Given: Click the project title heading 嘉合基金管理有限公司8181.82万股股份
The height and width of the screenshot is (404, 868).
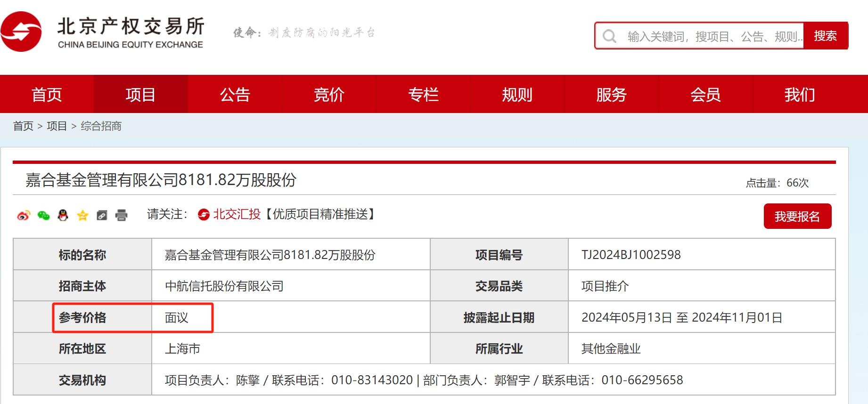Looking at the screenshot, I should point(161,180).
